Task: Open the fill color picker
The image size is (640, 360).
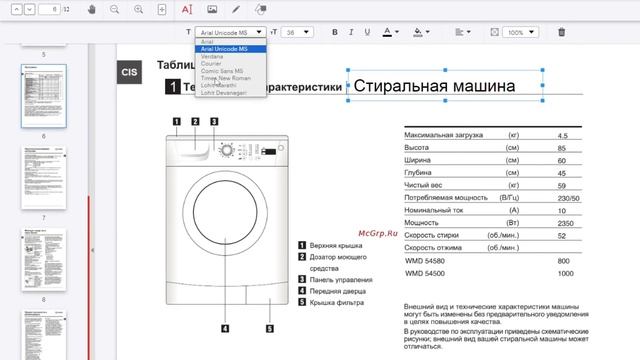Action: pos(421,32)
